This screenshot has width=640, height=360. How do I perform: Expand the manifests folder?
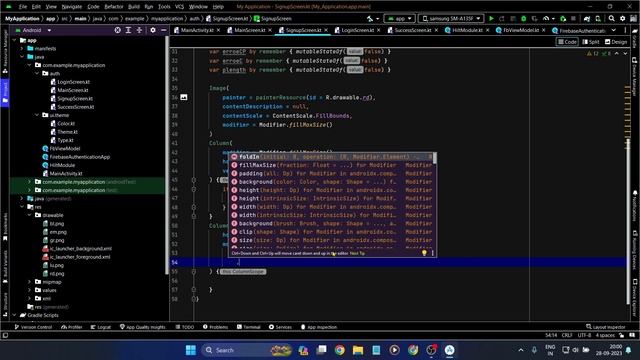pyautogui.click(x=22, y=49)
